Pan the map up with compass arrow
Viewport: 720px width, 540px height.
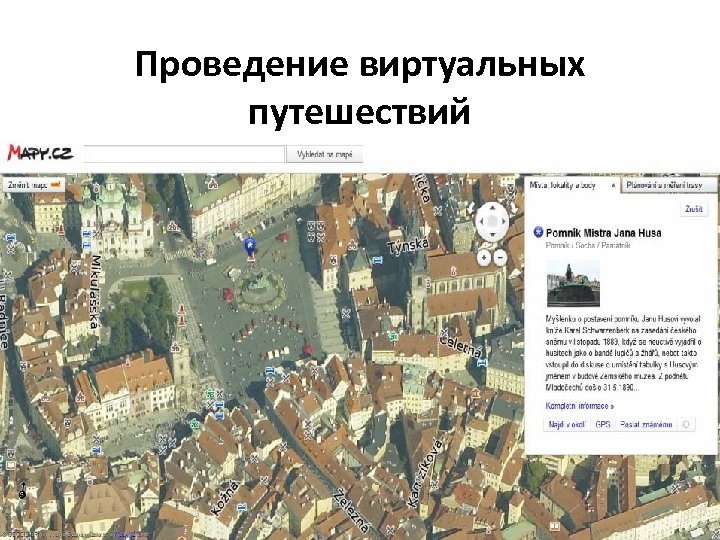coord(492,208)
